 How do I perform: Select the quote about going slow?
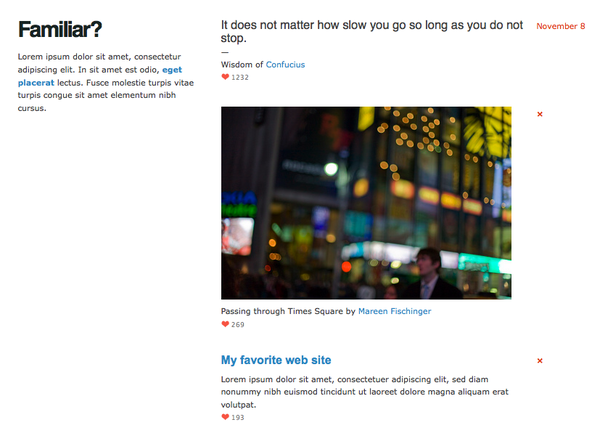pos(371,31)
